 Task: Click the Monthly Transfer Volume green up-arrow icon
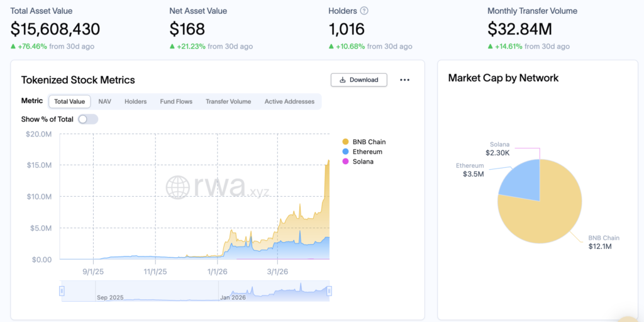point(491,47)
